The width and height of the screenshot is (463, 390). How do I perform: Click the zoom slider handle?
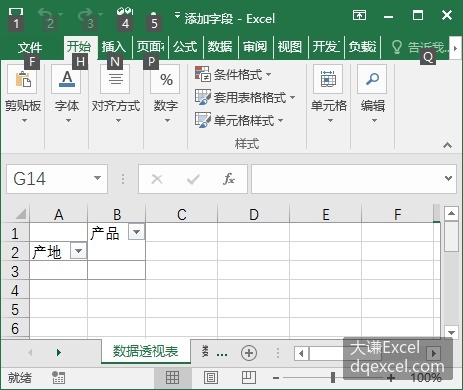coord(332,378)
